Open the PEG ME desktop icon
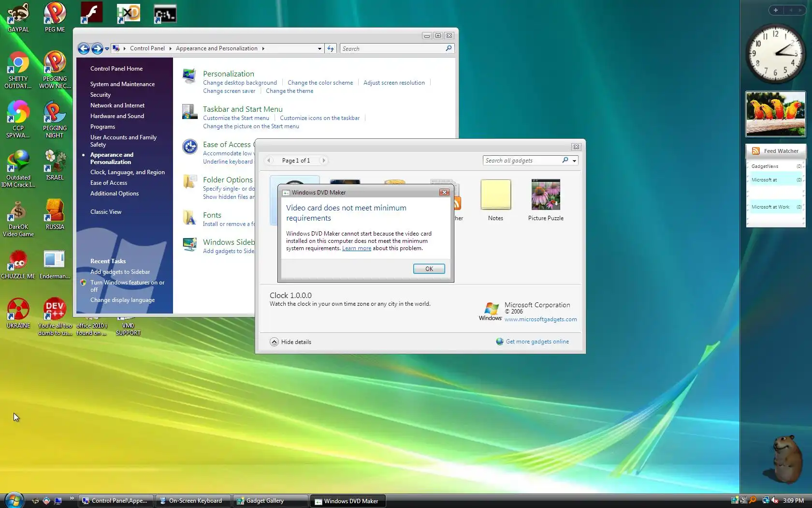The height and width of the screenshot is (508, 812). pyautogui.click(x=55, y=17)
